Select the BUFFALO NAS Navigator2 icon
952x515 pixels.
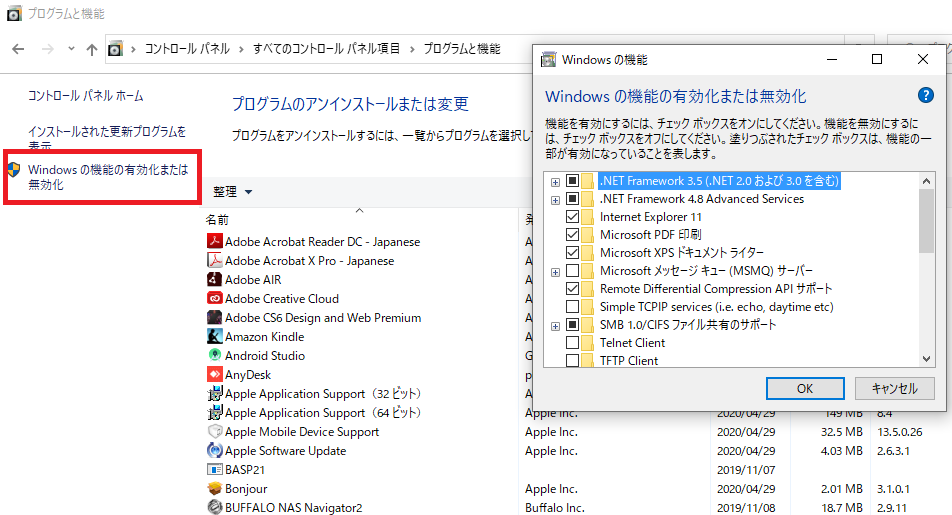coord(214,507)
